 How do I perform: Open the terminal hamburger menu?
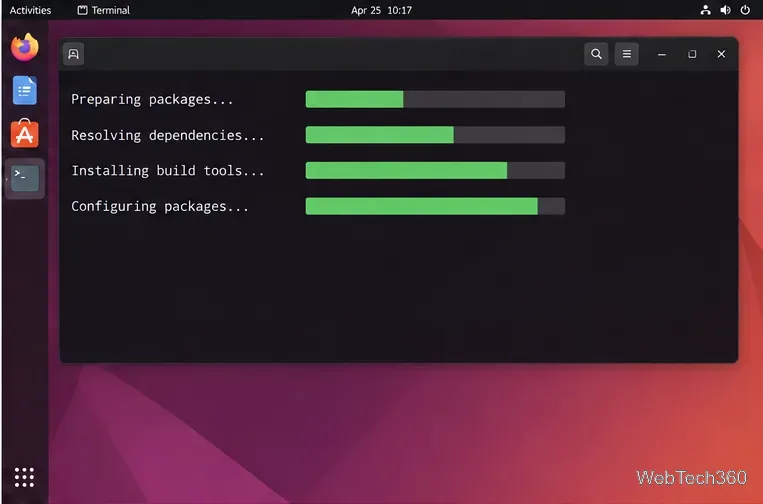627,54
